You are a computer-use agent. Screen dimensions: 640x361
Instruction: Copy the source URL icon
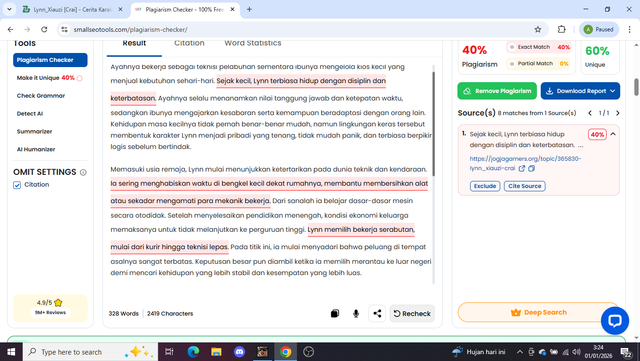click(x=531, y=168)
